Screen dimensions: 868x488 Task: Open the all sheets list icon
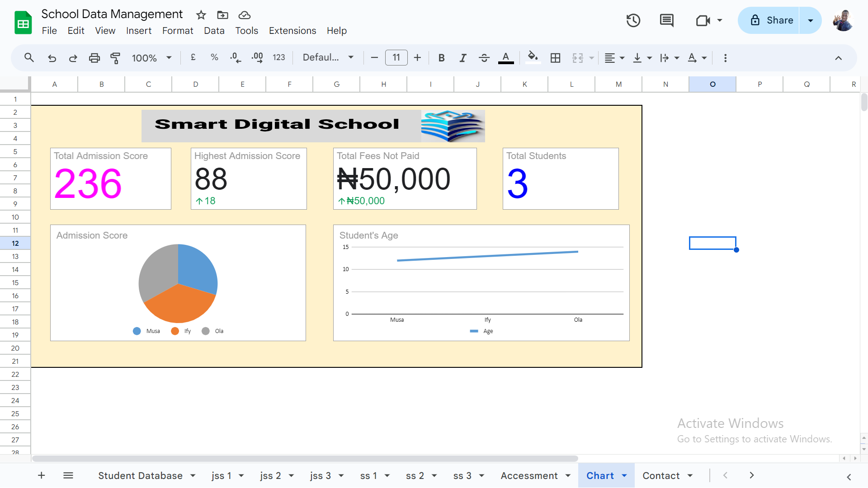coord(68,475)
